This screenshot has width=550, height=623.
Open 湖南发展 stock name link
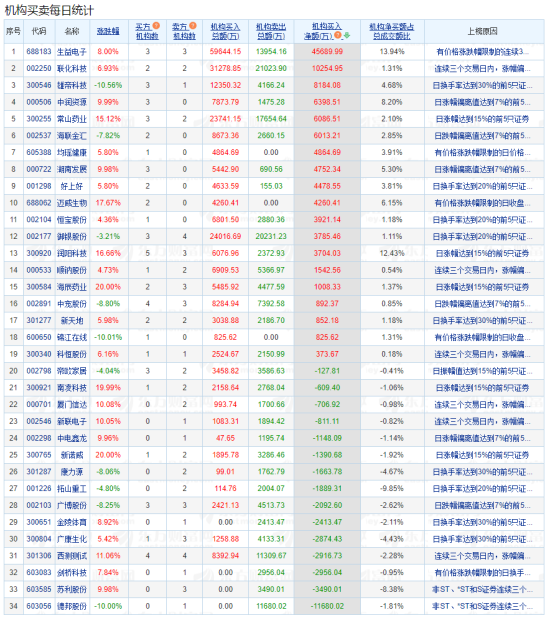[72, 169]
